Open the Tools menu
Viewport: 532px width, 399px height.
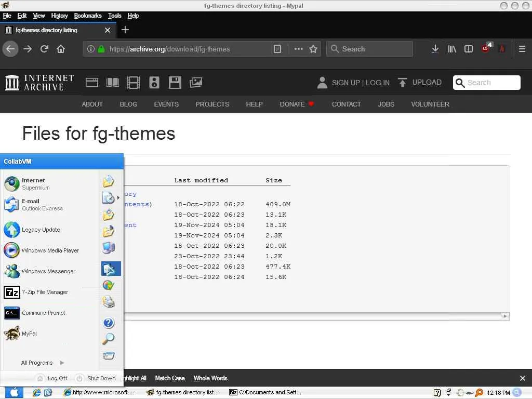click(114, 16)
